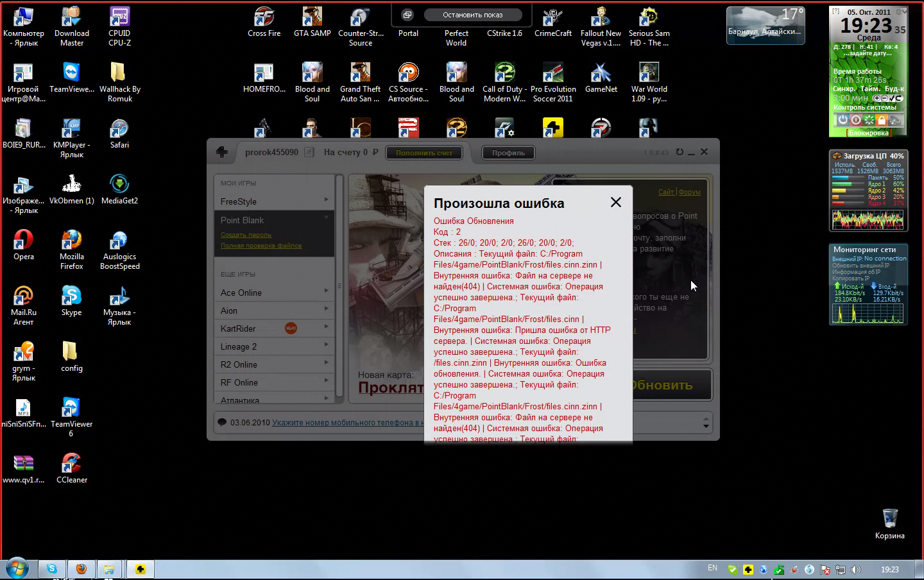Open the Wallhack By Romuk folder
Screen dimensions: 924x580
tap(119, 82)
